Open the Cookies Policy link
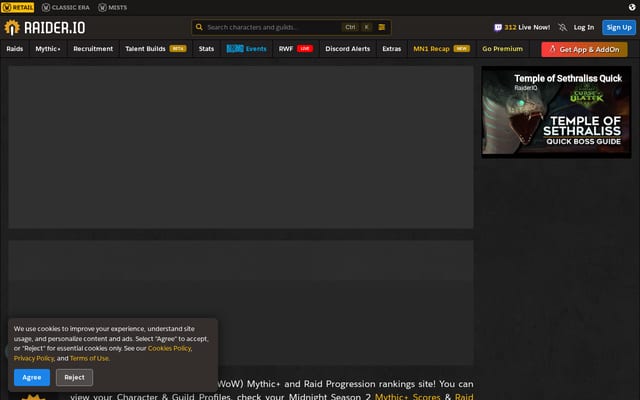640x400 pixels. [x=169, y=348]
